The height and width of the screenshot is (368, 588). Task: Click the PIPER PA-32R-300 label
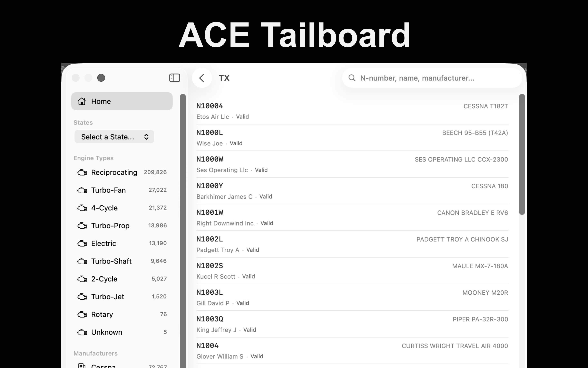[480, 319]
